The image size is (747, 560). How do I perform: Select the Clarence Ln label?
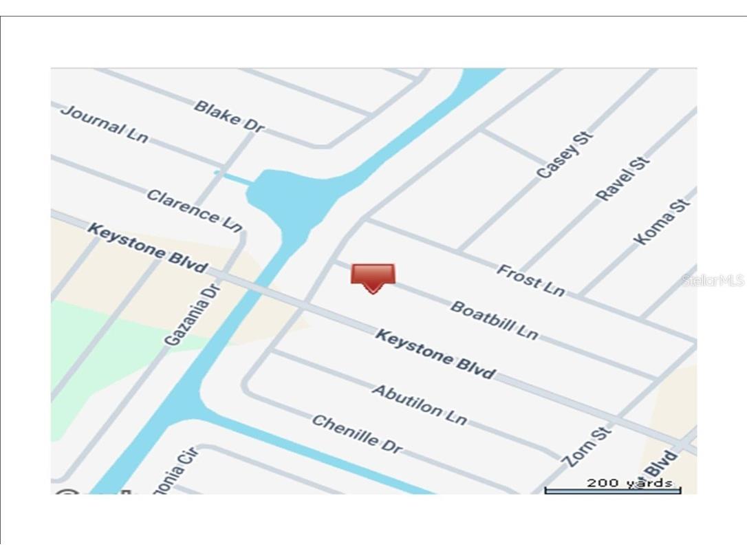[x=195, y=210]
